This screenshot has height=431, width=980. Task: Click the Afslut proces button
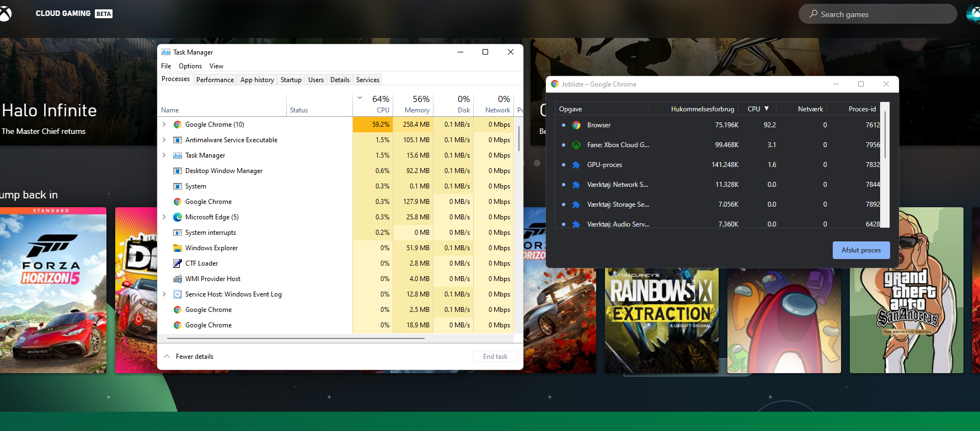861,250
